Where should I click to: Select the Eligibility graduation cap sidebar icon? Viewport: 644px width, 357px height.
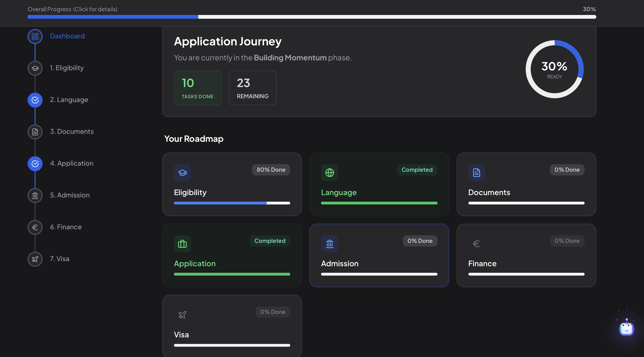[35, 68]
